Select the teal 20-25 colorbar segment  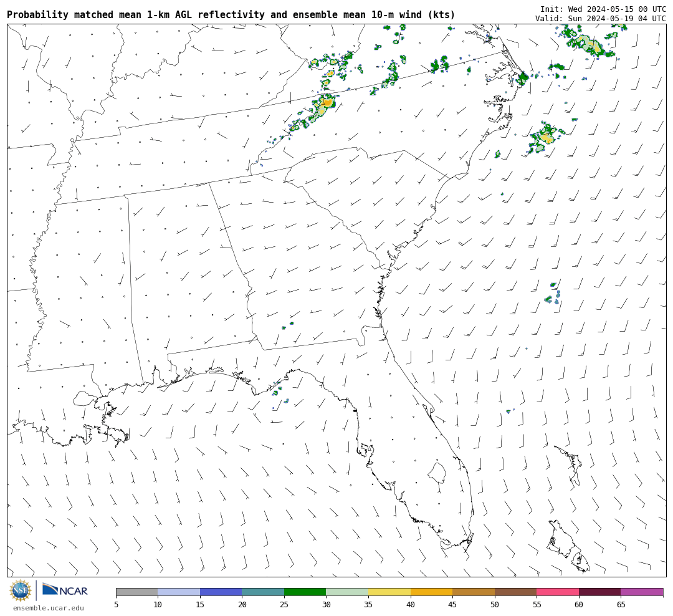point(263,592)
